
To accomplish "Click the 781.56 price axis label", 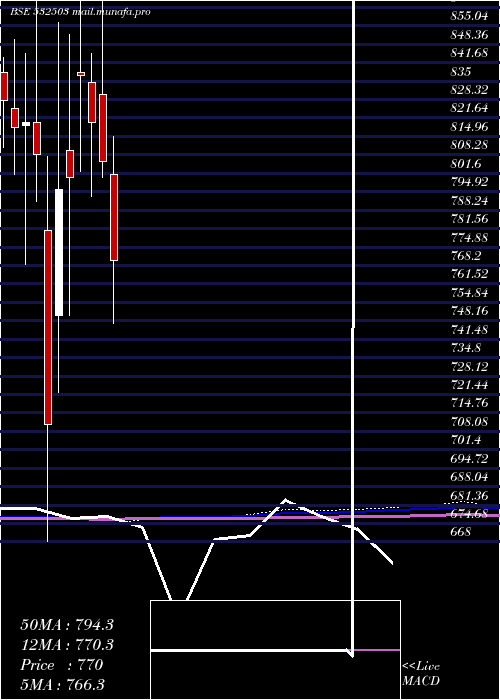I will click(469, 219).
